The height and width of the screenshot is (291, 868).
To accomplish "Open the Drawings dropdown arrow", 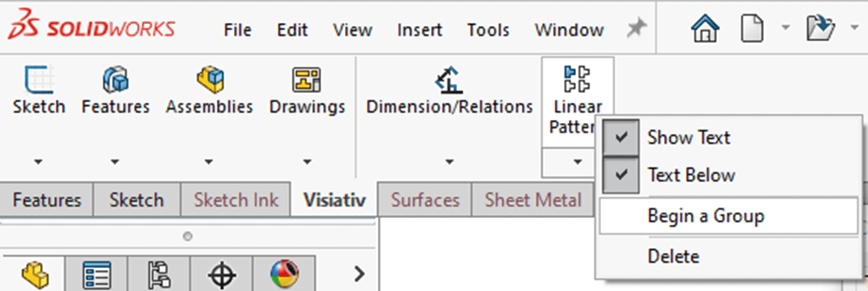I will point(306,161).
